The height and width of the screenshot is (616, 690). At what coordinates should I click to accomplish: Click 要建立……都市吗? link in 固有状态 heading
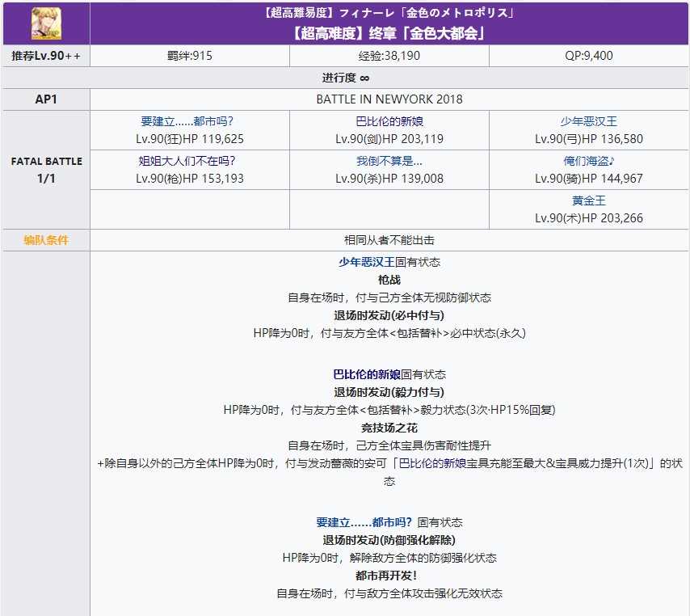coord(364,523)
